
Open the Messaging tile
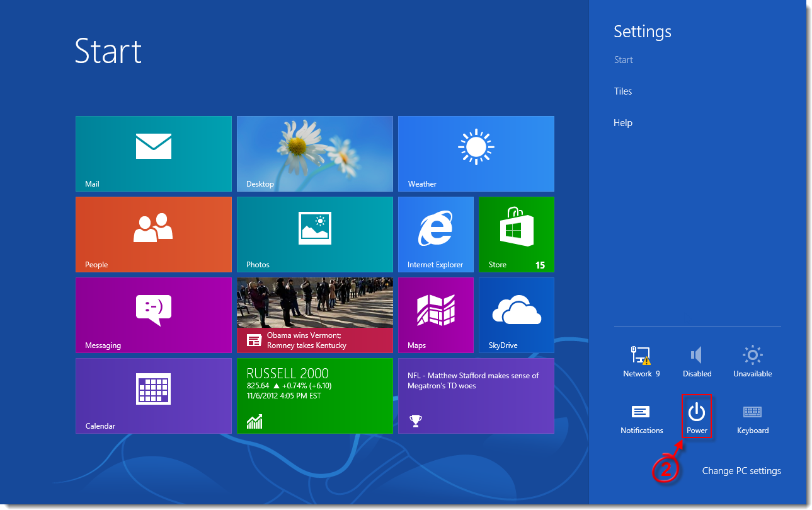(154, 315)
